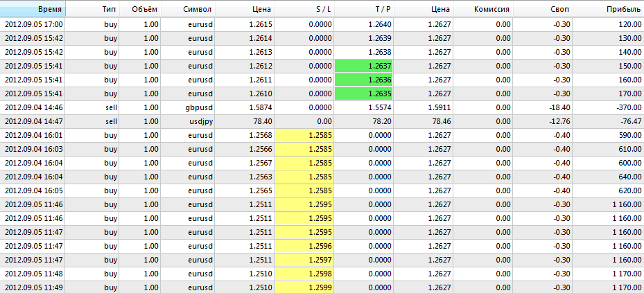Click the -76.47 profit value
This screenshot has width=644, height=293.
tap(631, 122)
